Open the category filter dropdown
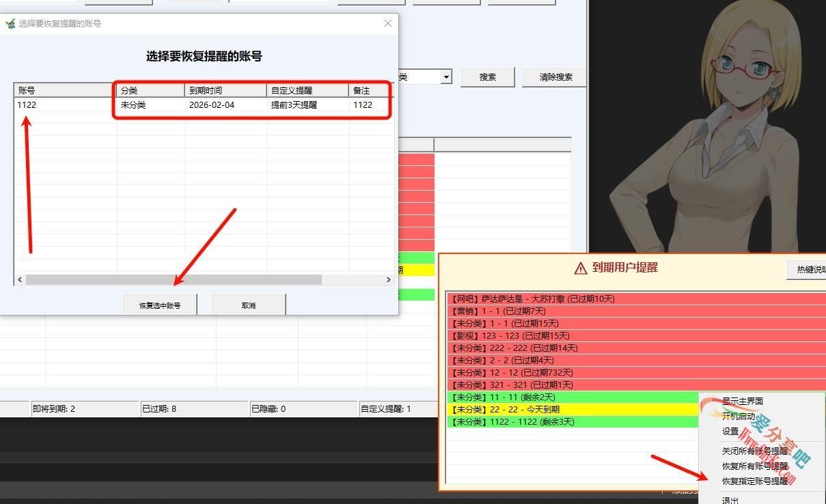The height and width of the screenshot is (504, 826). click(445, 76)
